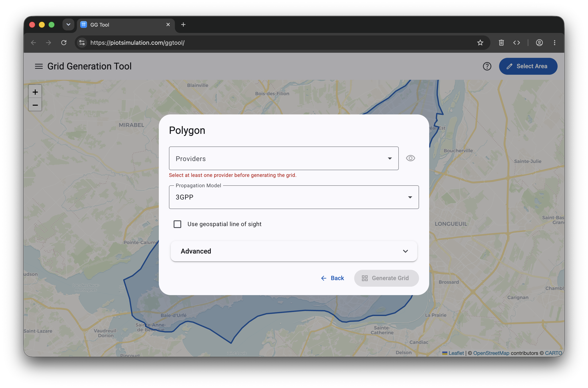Click the 'Polygon' dialog title

tap(187, 130)
